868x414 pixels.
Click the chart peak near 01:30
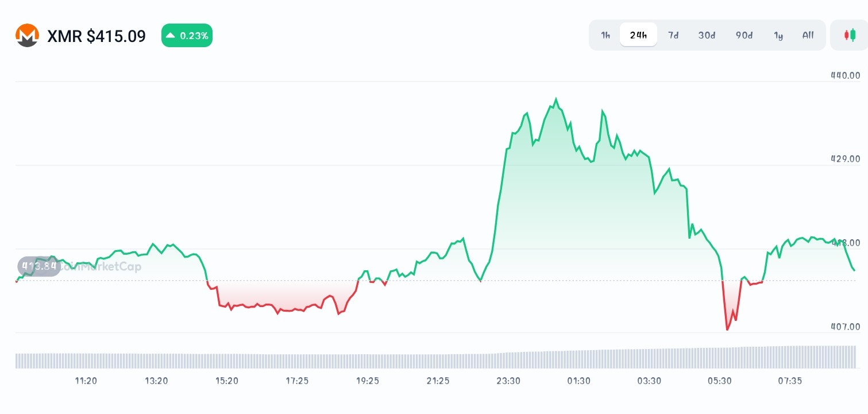coord(555,100)
